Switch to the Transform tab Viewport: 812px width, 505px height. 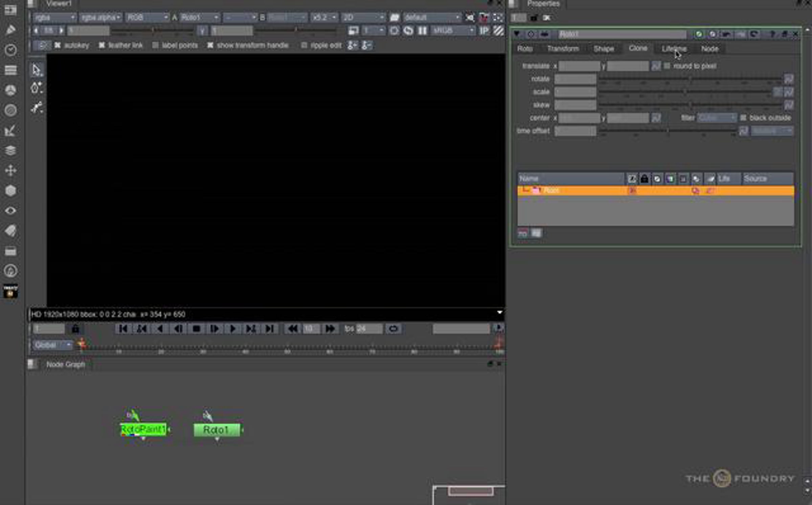563,49
